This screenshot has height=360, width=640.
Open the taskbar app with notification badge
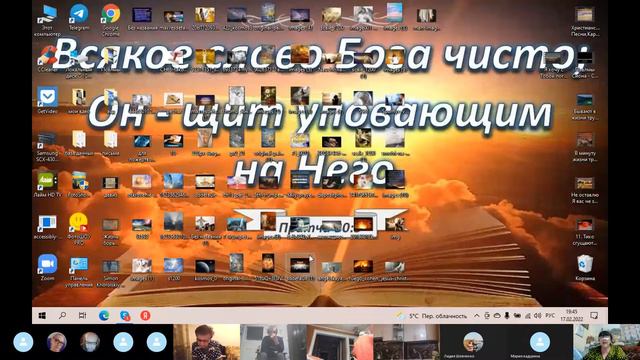coord(125,316)
